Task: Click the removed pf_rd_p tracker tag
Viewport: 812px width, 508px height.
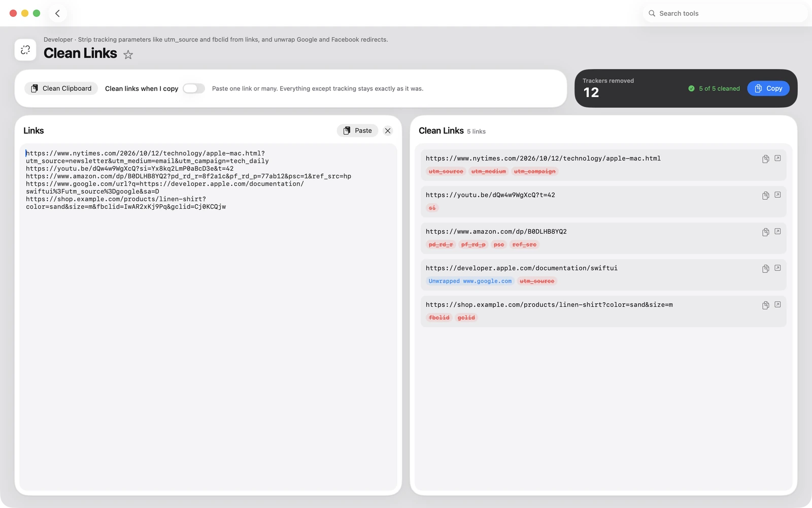Action: 473,245
